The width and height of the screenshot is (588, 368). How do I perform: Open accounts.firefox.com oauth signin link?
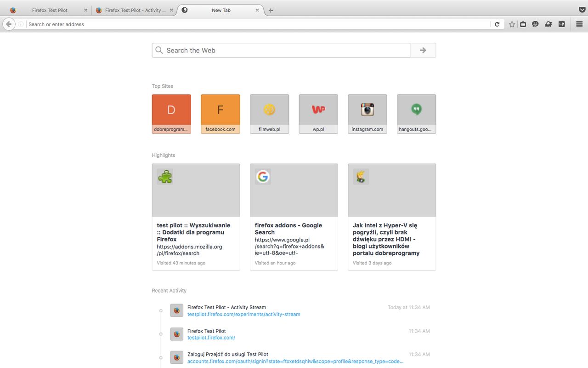[295, 362]
